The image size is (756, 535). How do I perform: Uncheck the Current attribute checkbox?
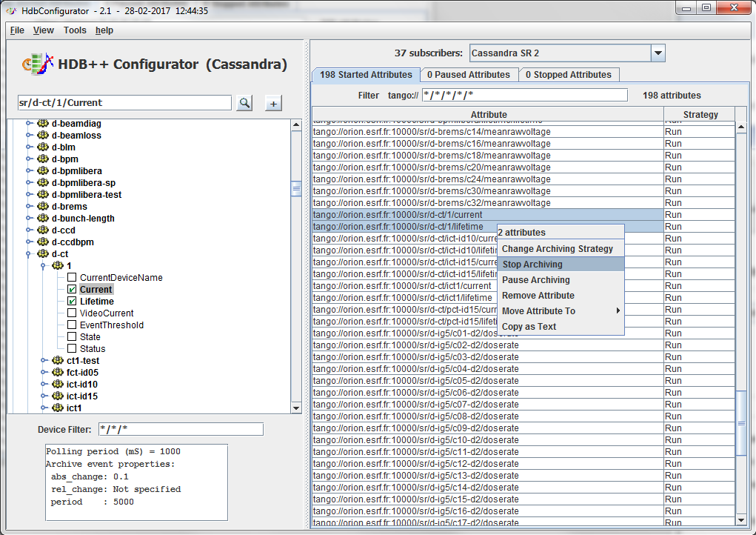[72, 290]
